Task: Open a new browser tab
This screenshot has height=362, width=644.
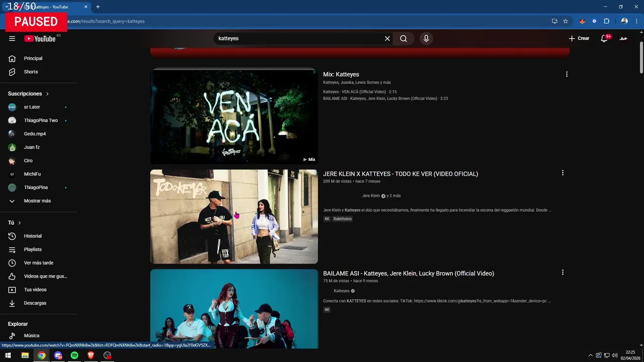Action: coord(98,7)
